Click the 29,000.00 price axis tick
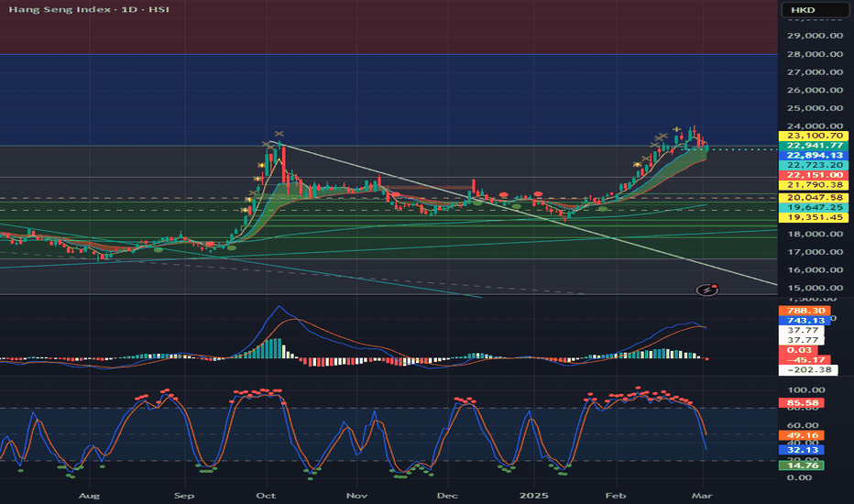 pyautogui.click(x=815, y=36)
